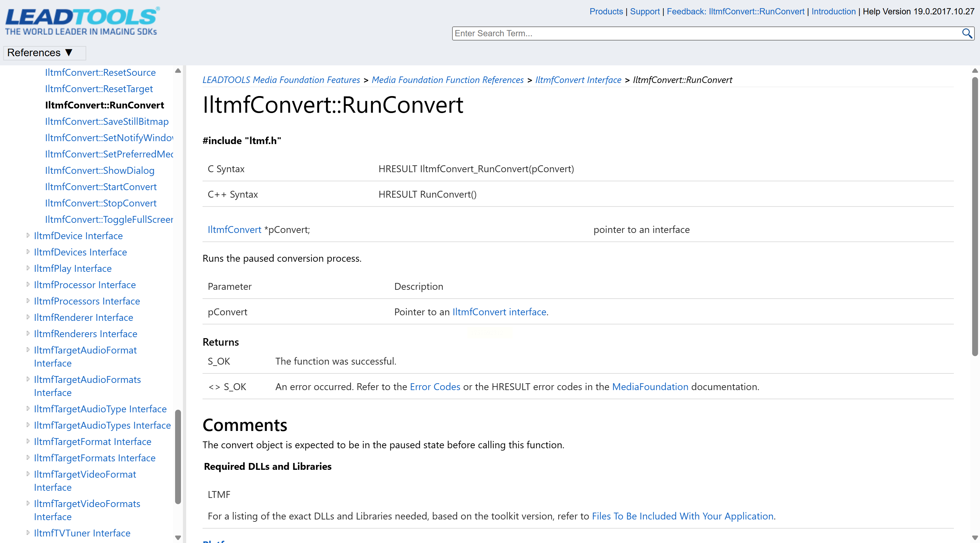980x543 pixels.
Task: Open IltmfDevice Interface tree link
Action: [x=78, y=236]
